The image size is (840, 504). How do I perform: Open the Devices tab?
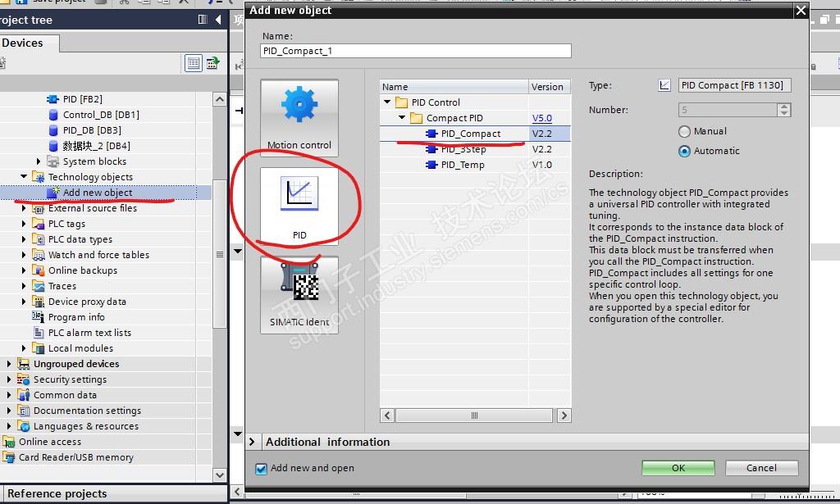[29, 43]
